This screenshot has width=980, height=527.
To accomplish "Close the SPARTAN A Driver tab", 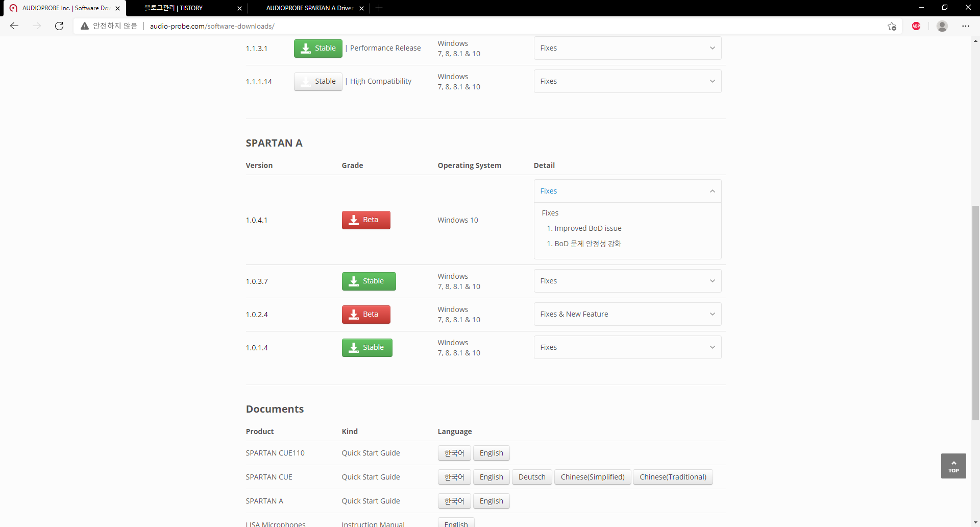I will 361,8.
